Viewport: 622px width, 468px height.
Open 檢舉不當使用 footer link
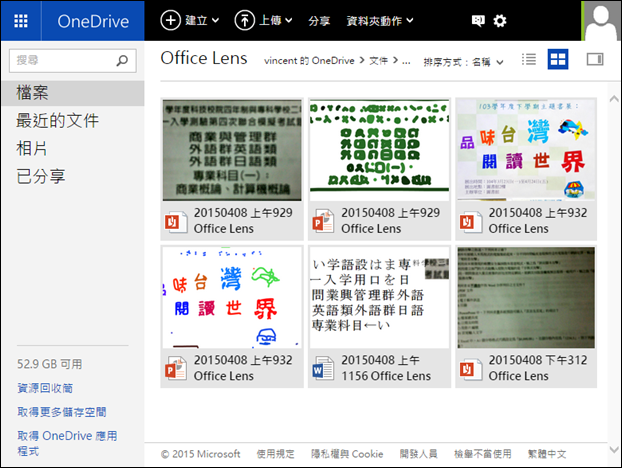point(482,454)
